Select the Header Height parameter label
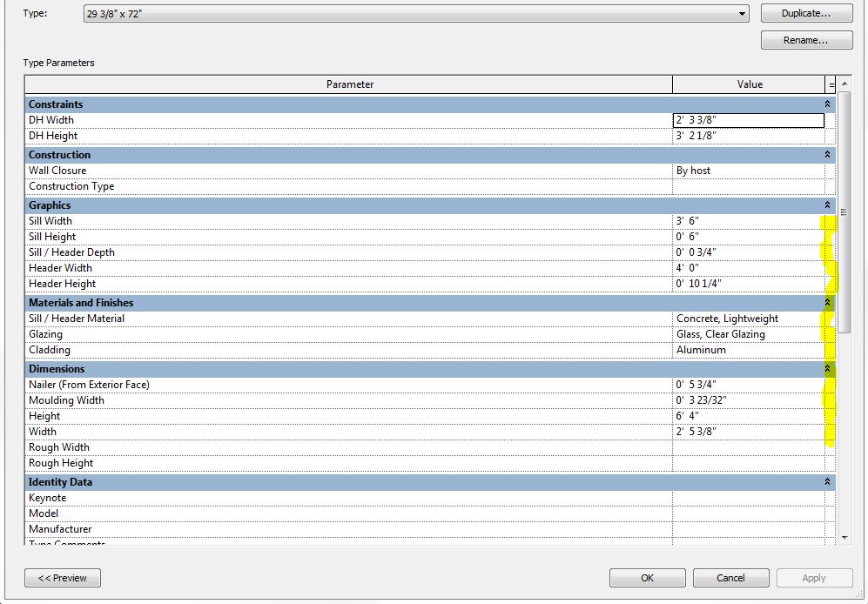Viewport: 868px width, 604px height. [x=63, y=284]
